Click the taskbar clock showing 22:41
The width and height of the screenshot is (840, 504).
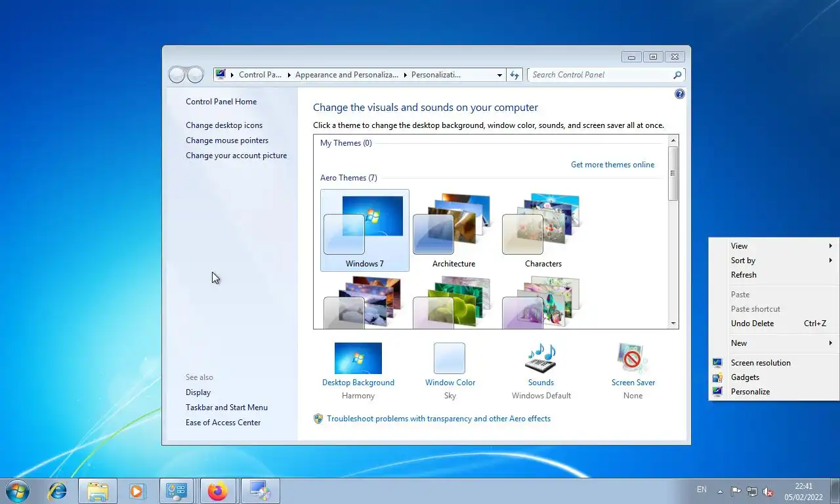[803, 492]
